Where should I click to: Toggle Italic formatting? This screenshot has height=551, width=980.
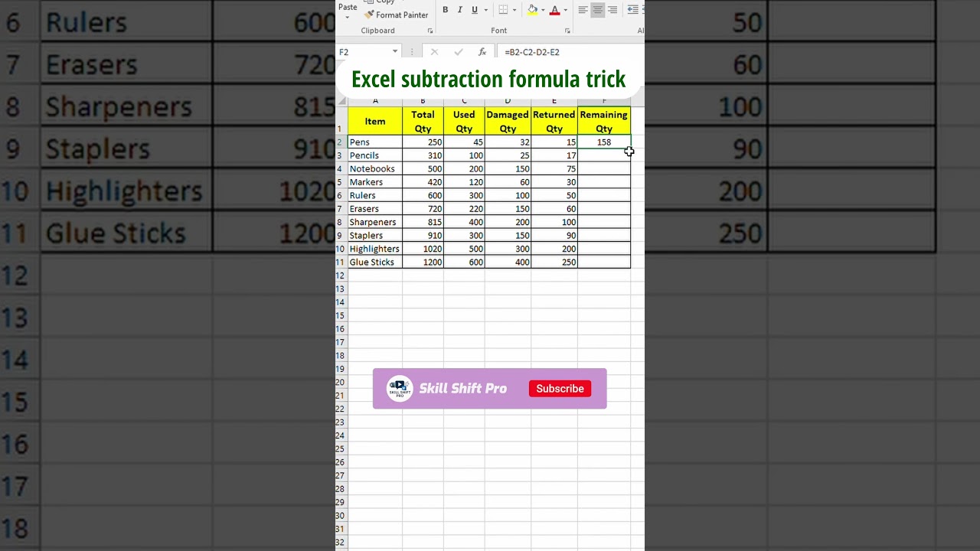click(459, 10)
